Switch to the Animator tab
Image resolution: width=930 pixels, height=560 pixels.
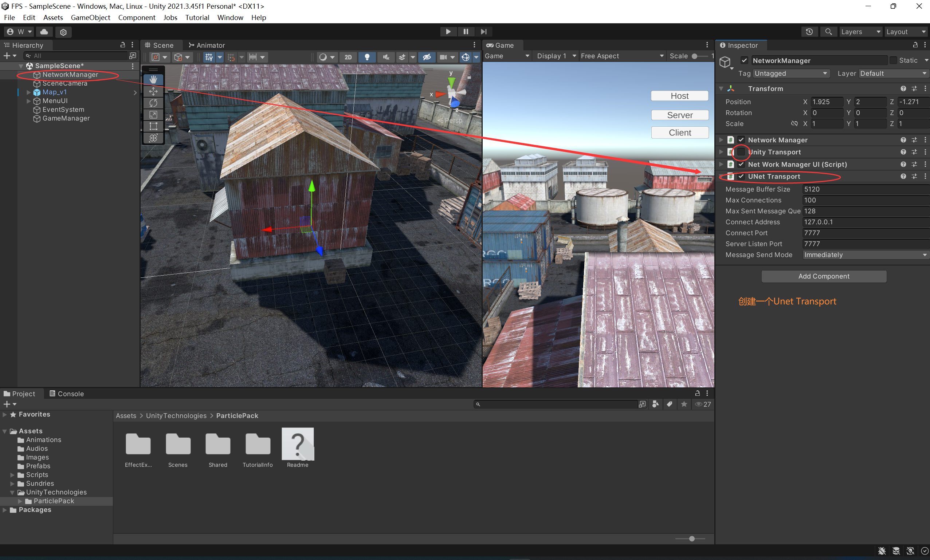[207, 45]
